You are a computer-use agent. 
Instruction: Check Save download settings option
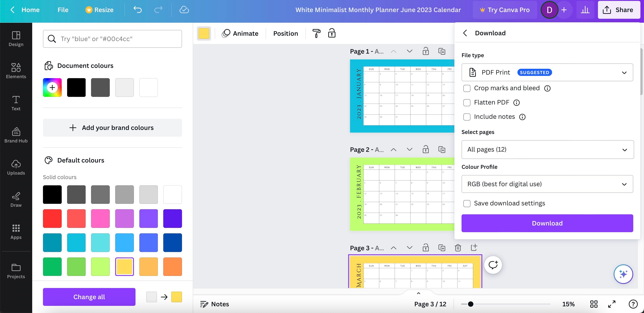(x=467, y=203)
